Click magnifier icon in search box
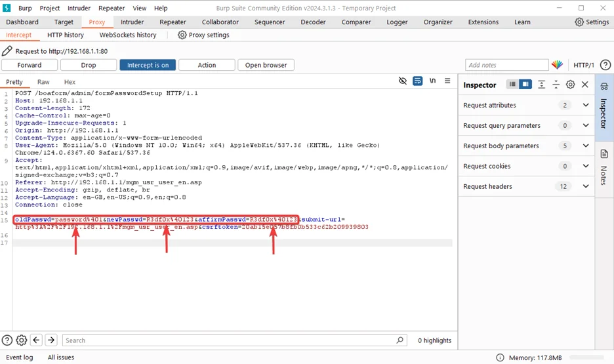The image size is (614, 364). [x=399, y=340]
